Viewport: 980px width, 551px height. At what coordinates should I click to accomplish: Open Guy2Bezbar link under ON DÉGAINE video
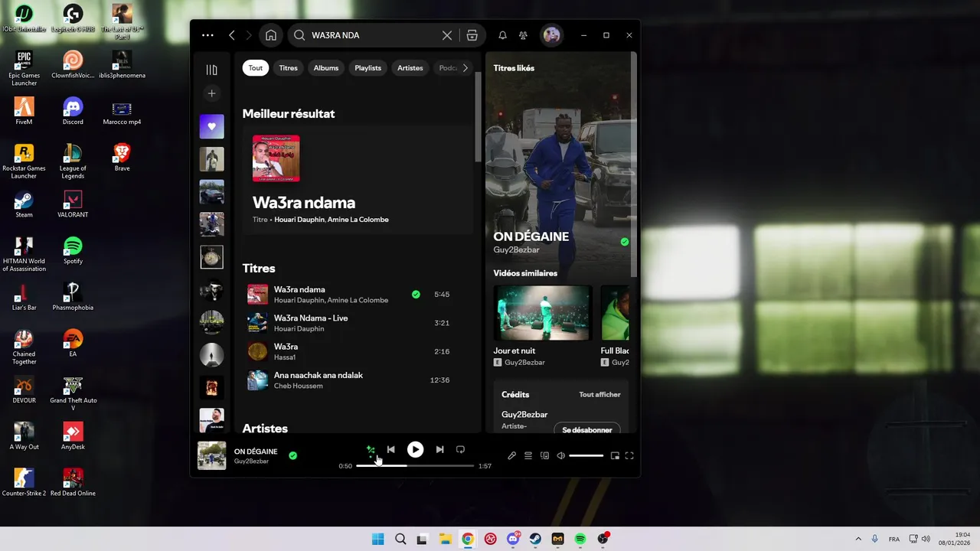coord(517,250)
